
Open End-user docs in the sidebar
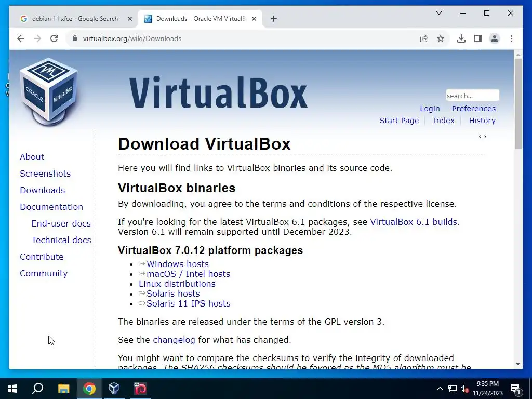point(61,223)
